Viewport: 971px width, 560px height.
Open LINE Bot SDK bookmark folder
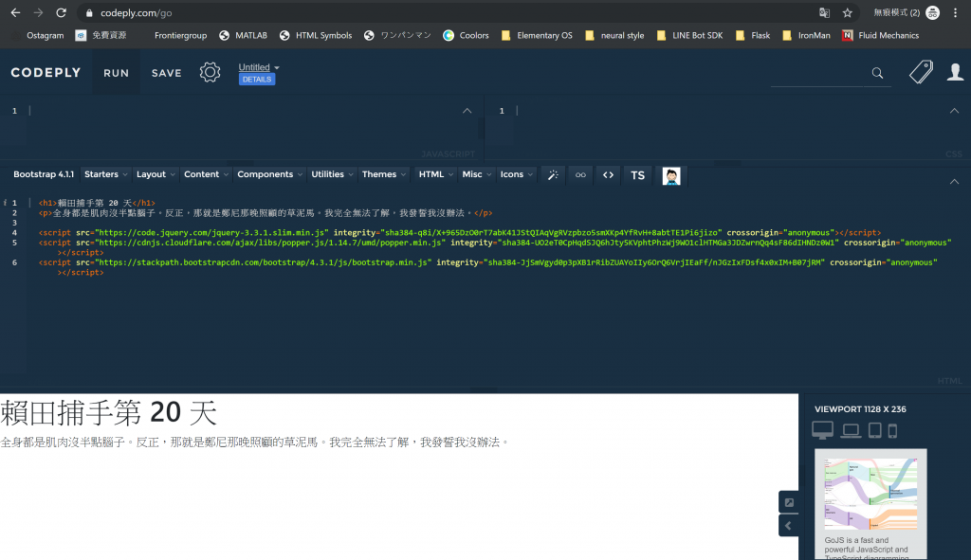coord(690,35)
